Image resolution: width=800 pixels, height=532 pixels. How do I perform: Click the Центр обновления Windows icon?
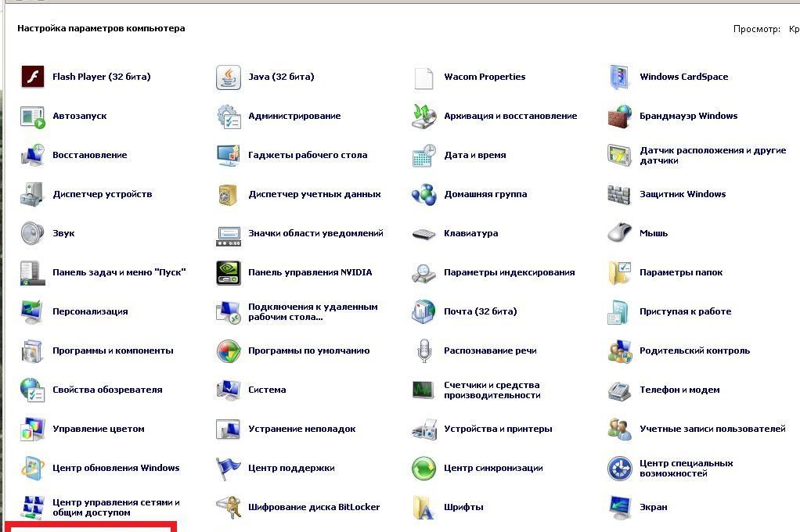33,469
